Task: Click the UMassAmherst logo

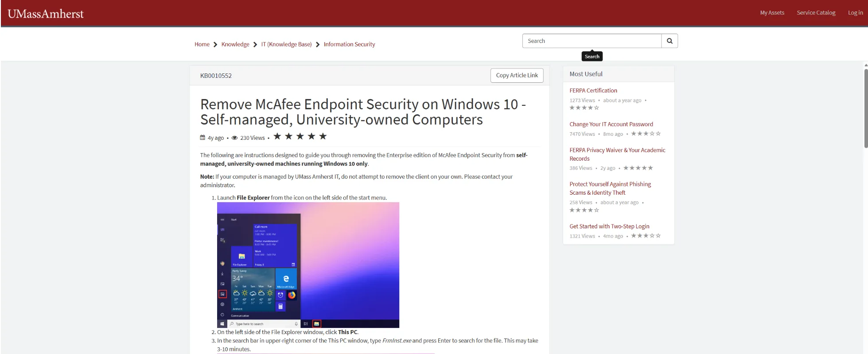Action: click(46, 14)
